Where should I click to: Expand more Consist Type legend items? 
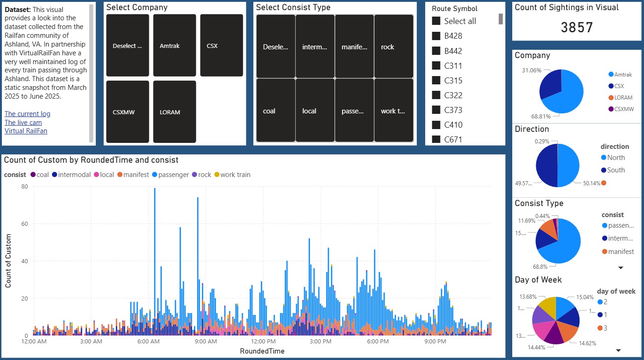coord(620,268)
